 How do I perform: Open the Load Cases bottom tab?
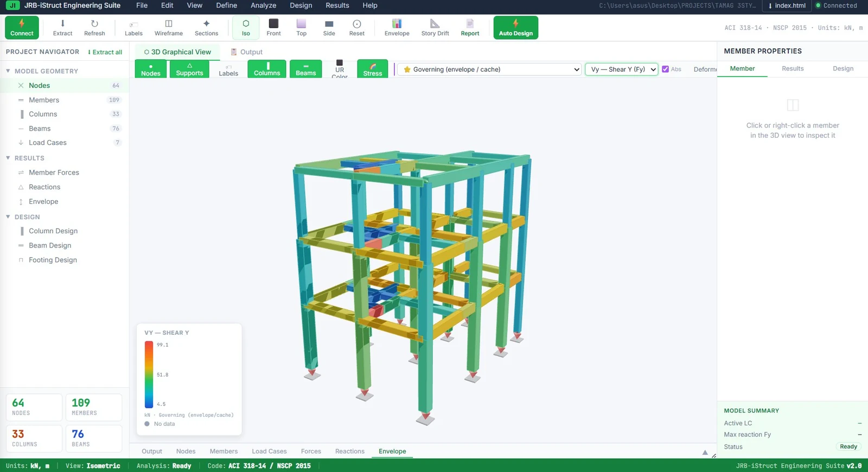pyautogui.click(x=269, y=451)
